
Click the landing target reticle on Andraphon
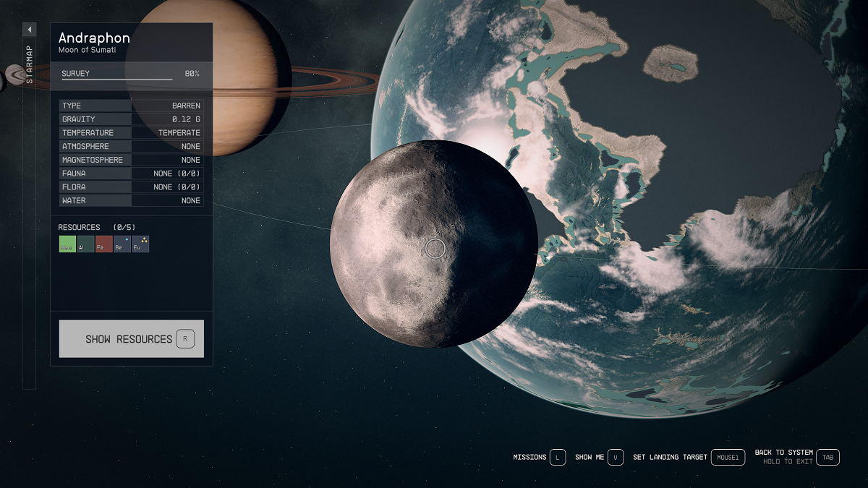435,248
